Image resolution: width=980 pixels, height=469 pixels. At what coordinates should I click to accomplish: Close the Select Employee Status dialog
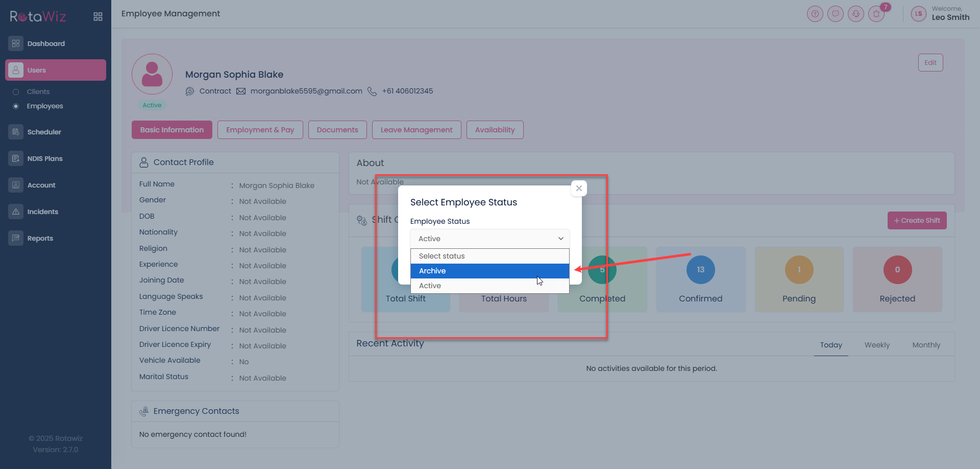coord(579,189)
